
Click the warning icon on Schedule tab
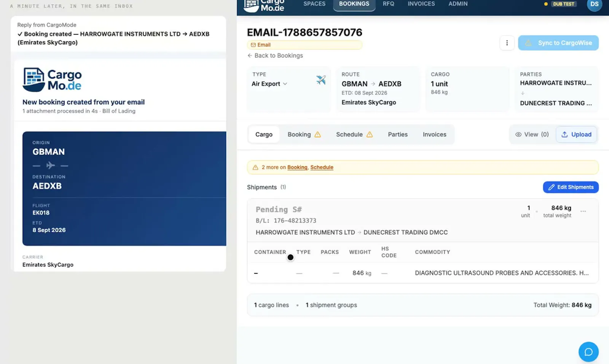point(370,134)
